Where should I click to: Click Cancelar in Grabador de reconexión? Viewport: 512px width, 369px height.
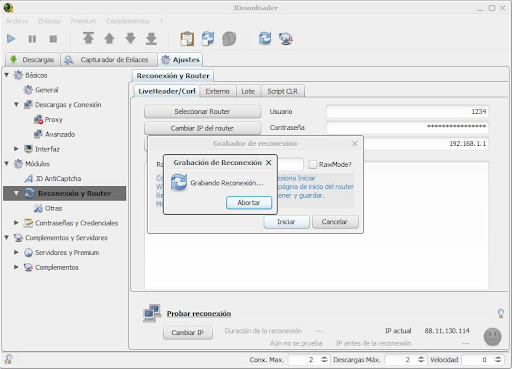pyautogui.click(x=335, y=222)
